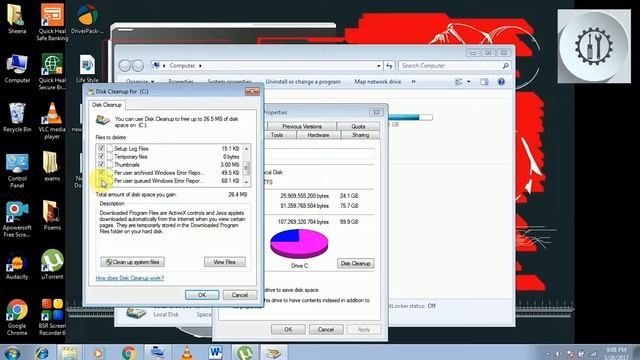
Task: Click the View Files button
Action: pyautogui.click(x=224, y=262)
